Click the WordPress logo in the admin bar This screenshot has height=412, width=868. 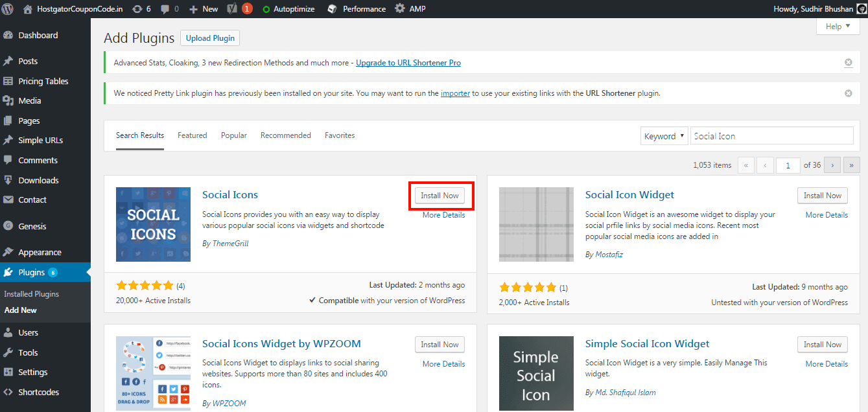(7, 8)
